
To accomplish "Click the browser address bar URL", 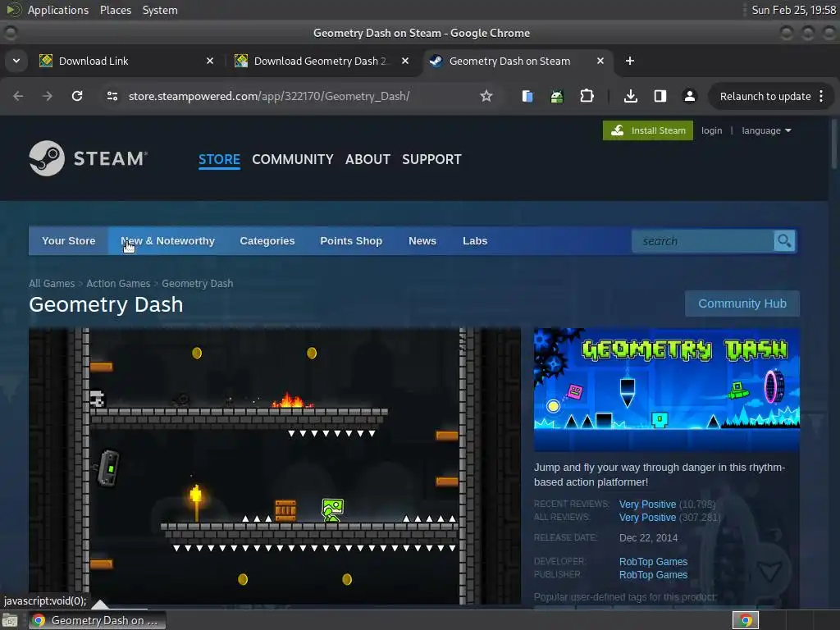I will [x=269, y=97].
